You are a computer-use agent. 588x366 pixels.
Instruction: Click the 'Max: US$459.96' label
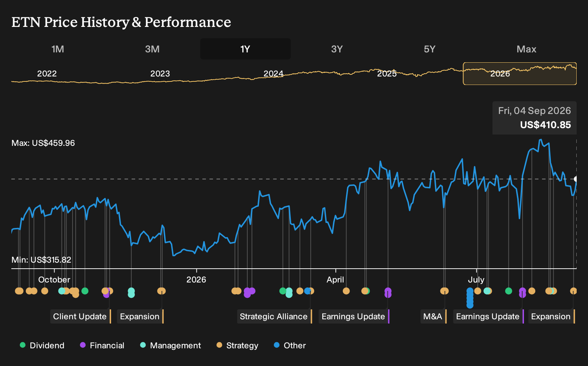coord(43,143)
